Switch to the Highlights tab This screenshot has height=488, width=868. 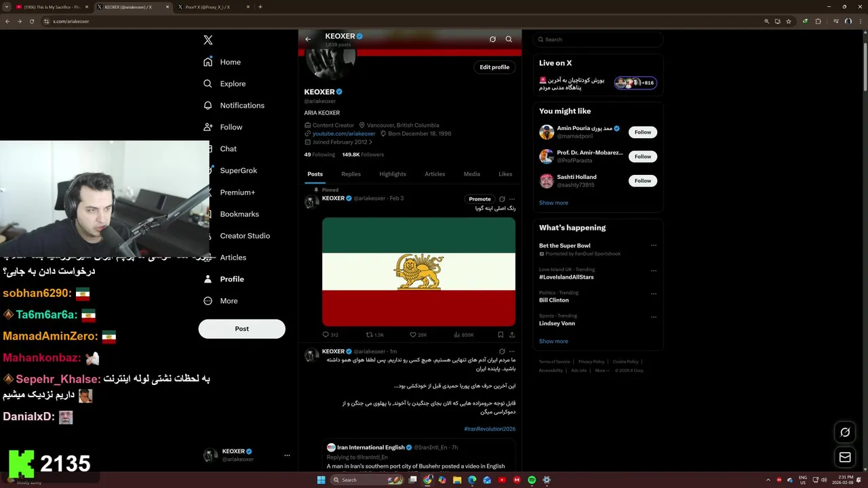coord(393,174)
